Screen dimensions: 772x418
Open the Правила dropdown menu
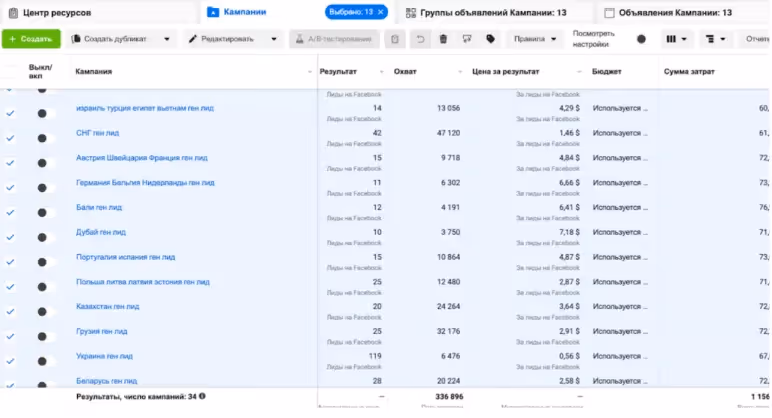[535, 39]
